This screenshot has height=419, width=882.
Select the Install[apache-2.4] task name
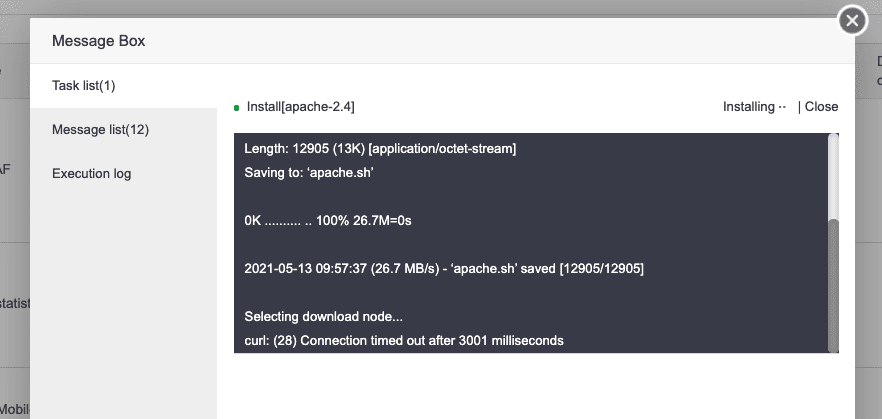pyautogui.click(x=301, y=107)
